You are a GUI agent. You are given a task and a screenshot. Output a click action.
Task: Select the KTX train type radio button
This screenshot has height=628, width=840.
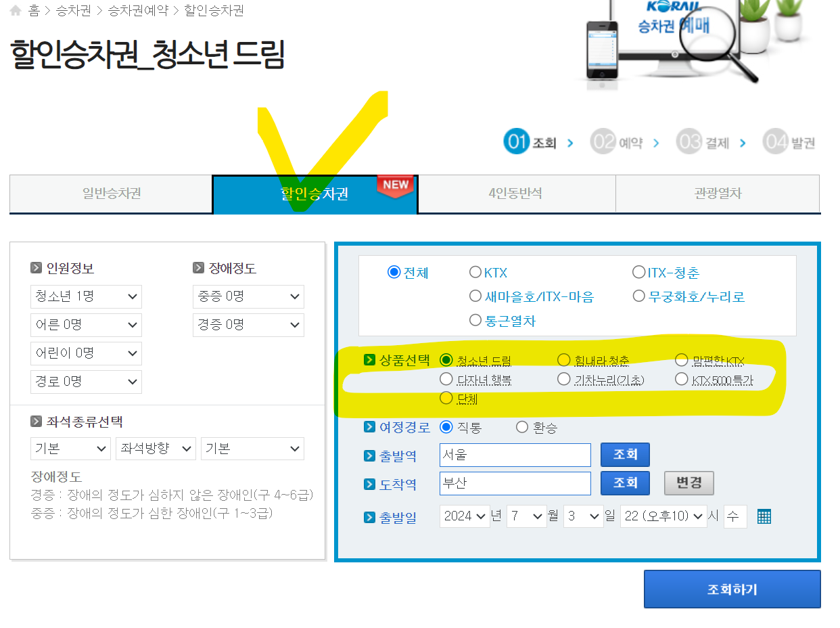(x=476, y=272)
